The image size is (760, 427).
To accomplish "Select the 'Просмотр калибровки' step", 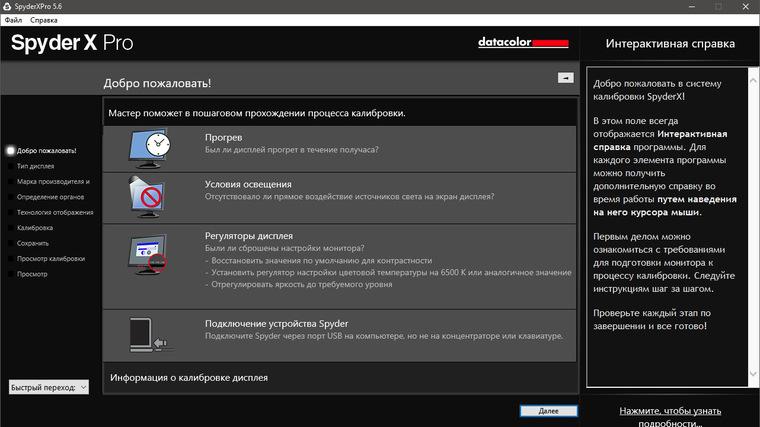I will pyautogui.click(x=51, y=259).
